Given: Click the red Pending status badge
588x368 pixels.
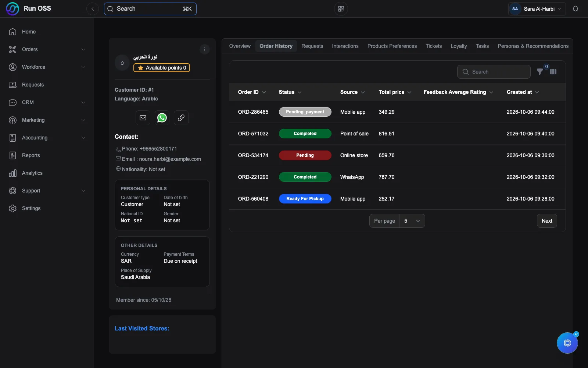Looking at the screenshot, I should tap(305, 155).
